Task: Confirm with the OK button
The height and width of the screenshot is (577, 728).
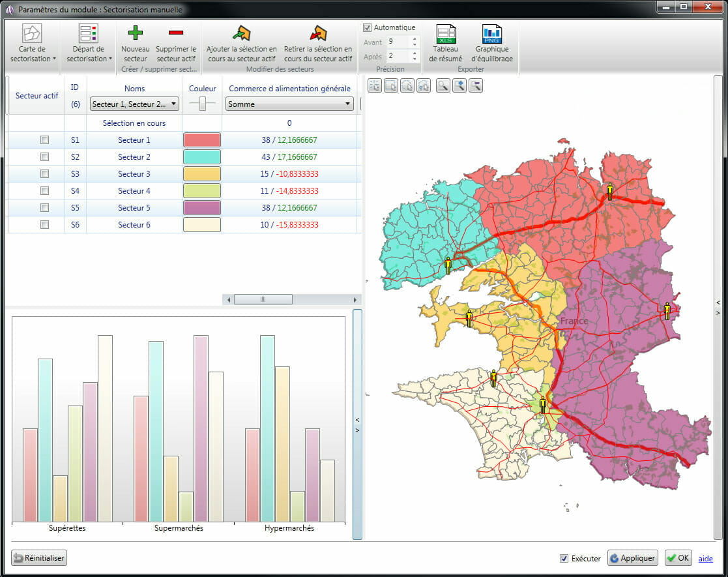Action: point(678,558)
